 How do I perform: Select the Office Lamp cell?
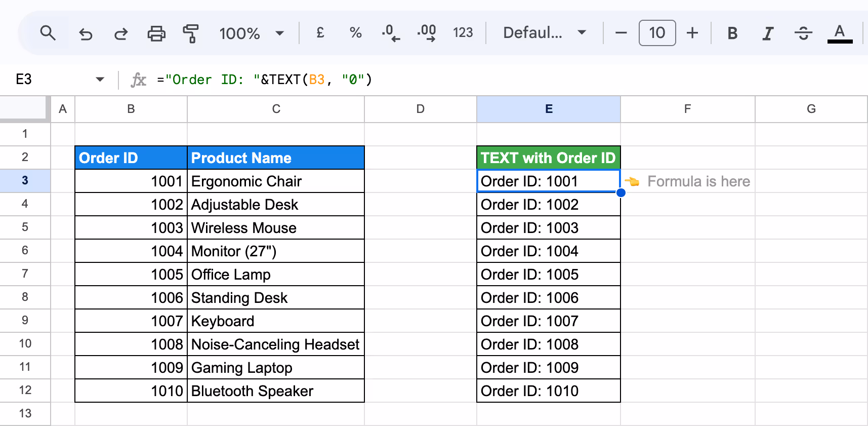pos(276,274)
